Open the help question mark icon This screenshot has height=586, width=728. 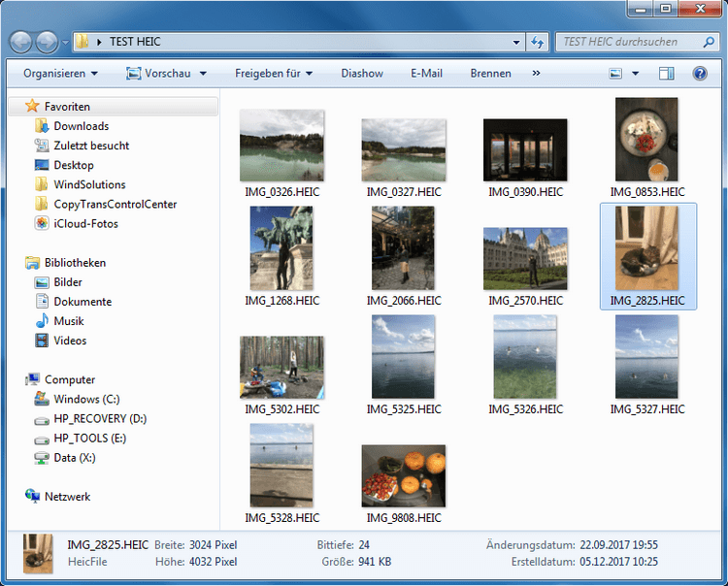pyautogui.click(x=699, y=74)
